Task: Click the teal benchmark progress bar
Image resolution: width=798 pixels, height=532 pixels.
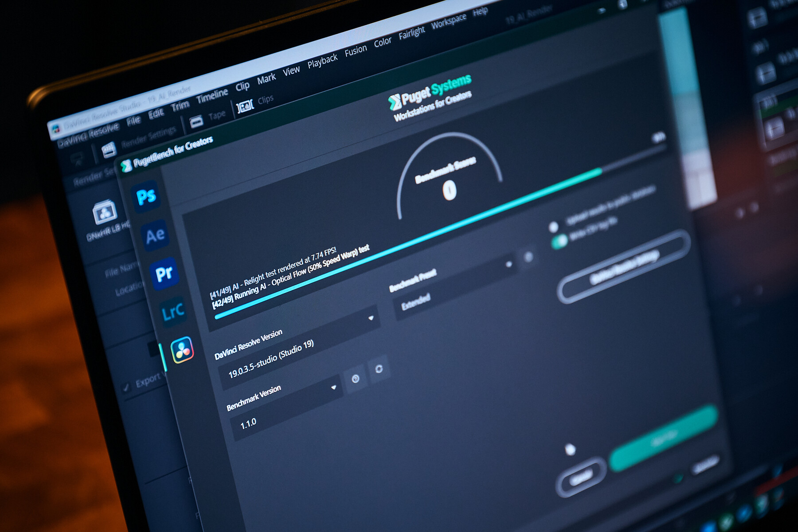Action: (408, 243)
